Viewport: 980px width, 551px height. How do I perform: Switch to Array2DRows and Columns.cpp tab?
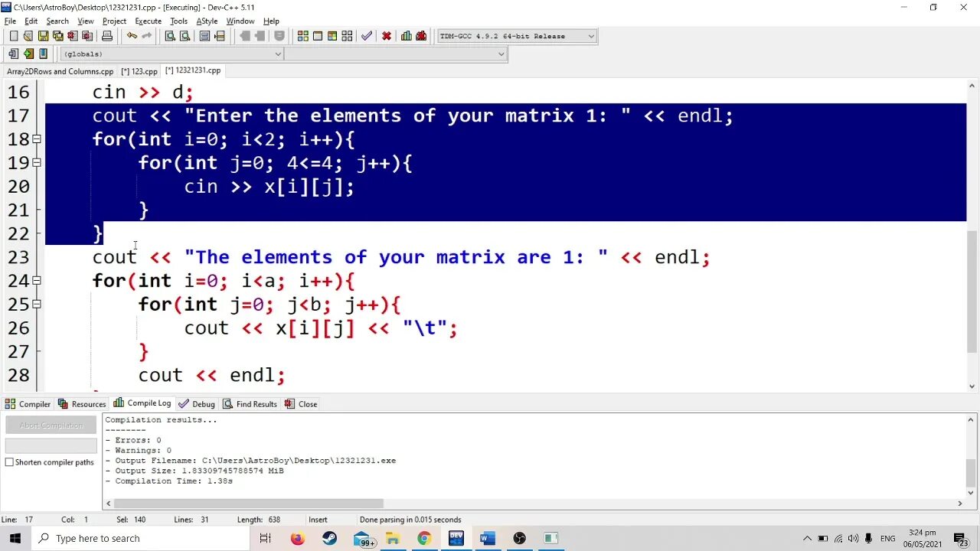(60, 71)
